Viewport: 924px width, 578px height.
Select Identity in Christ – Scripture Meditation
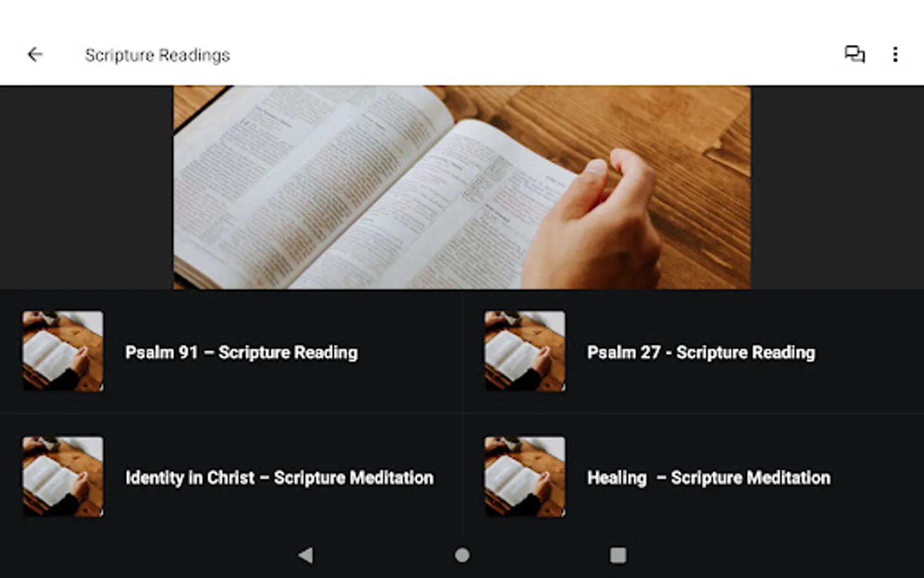[x=279, y=478]
